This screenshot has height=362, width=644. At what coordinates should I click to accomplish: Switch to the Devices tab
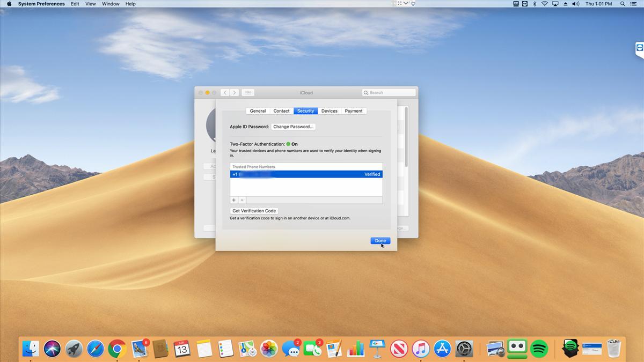click(x=330, y=111)
